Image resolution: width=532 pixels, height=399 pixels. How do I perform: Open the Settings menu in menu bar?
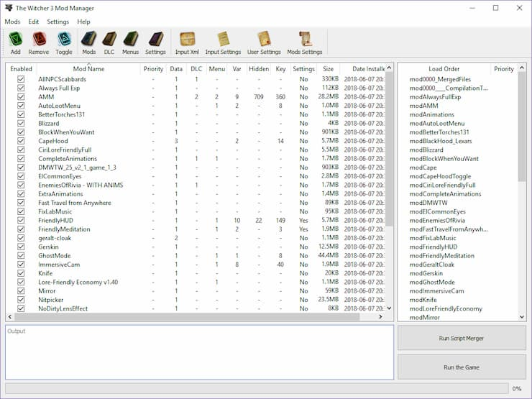(58, 22)
